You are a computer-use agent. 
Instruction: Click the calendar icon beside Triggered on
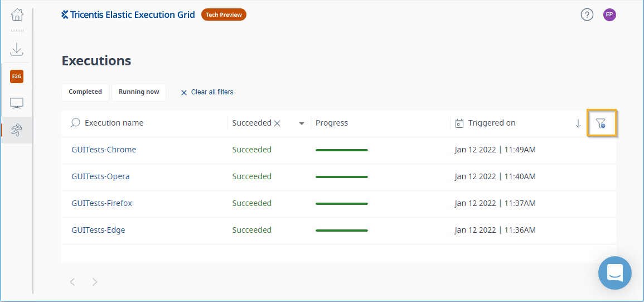(459, 123)
